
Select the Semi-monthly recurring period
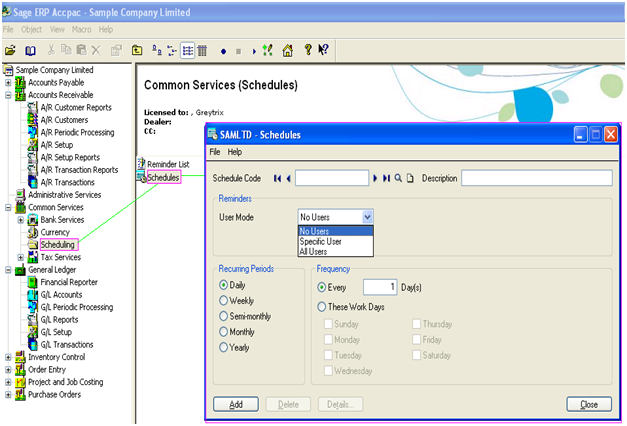tap(223, 316)
